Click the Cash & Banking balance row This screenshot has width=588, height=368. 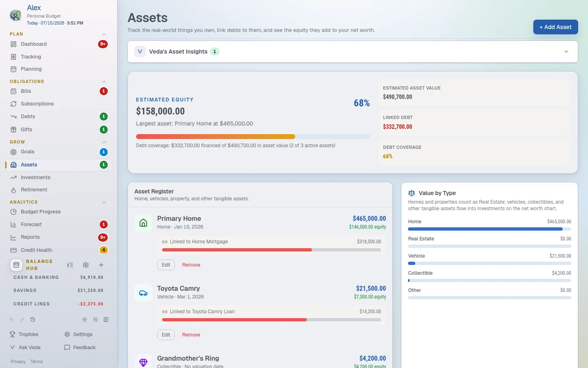tap(58, 277)
